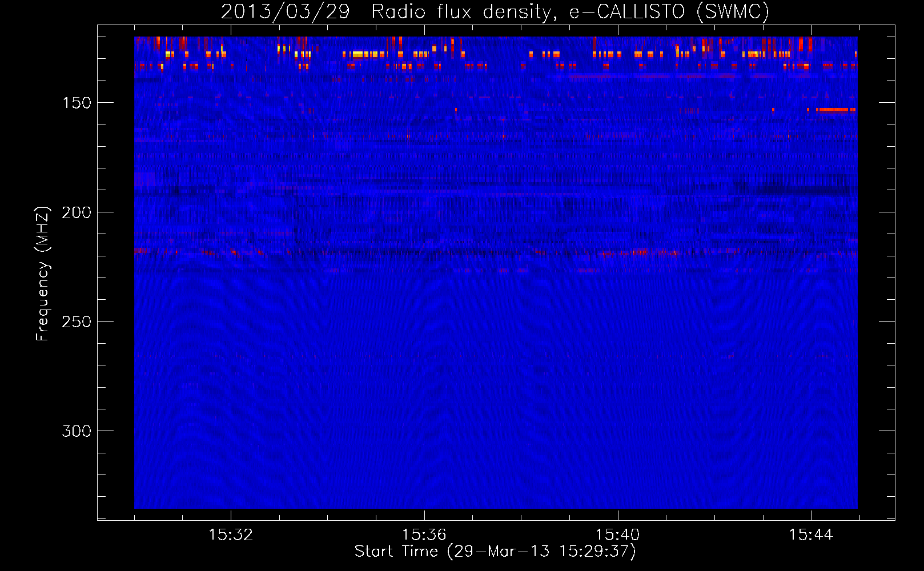The image size is (924, 571).
Task: Click the bright red burst near 150 MHz
Action: tap(836, 110)
